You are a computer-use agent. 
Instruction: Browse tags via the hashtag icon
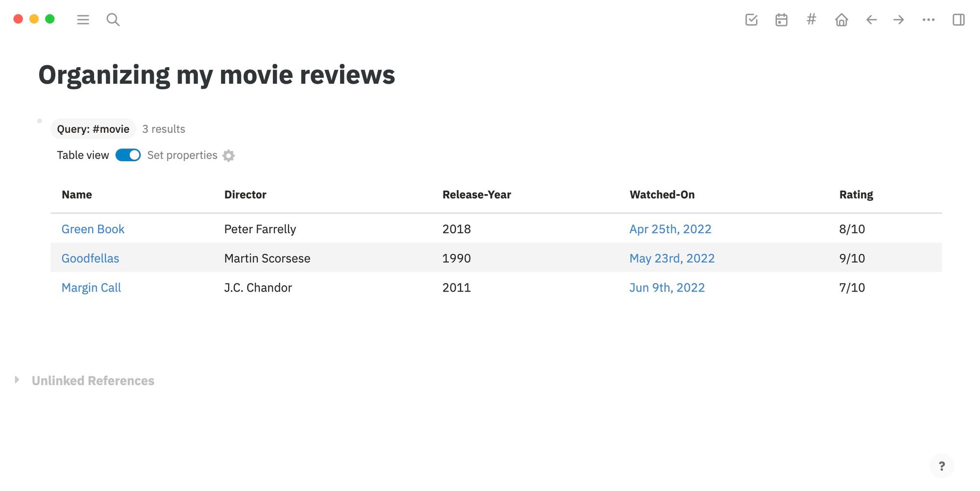pos(811,20)
